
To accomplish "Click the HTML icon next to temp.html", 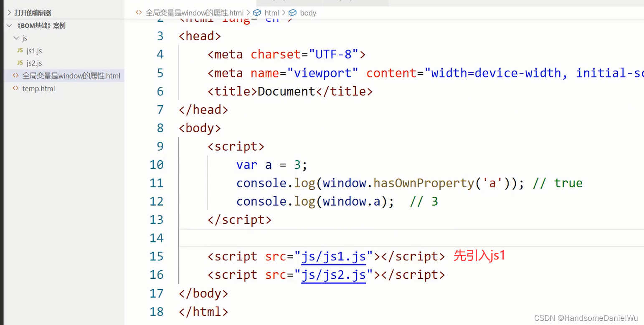I will [15, 88].
